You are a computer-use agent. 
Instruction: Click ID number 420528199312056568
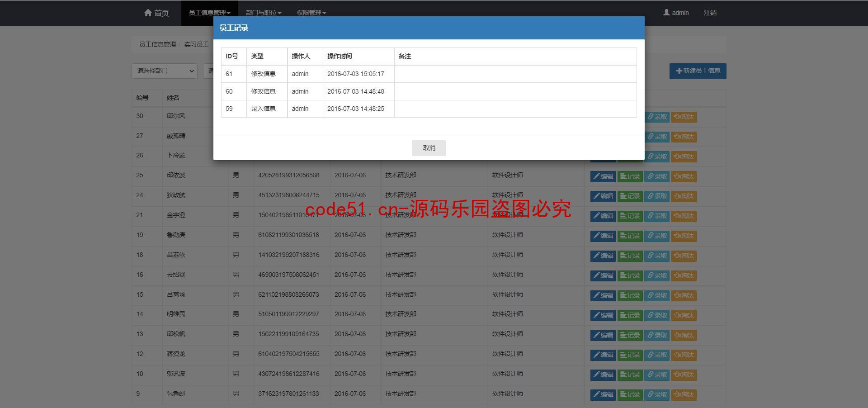[288, 175]
